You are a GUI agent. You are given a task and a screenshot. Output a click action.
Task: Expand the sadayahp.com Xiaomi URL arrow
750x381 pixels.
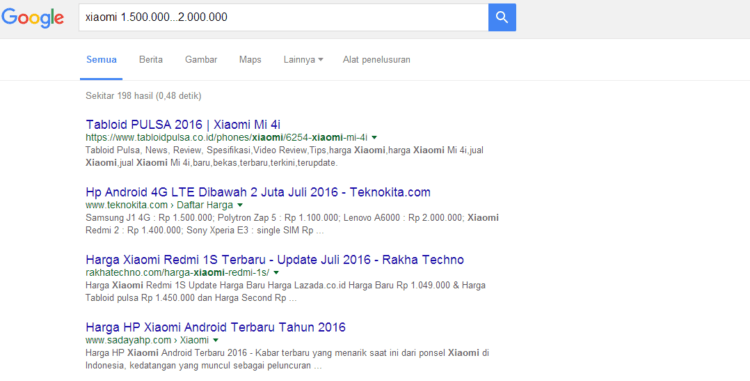216,340
